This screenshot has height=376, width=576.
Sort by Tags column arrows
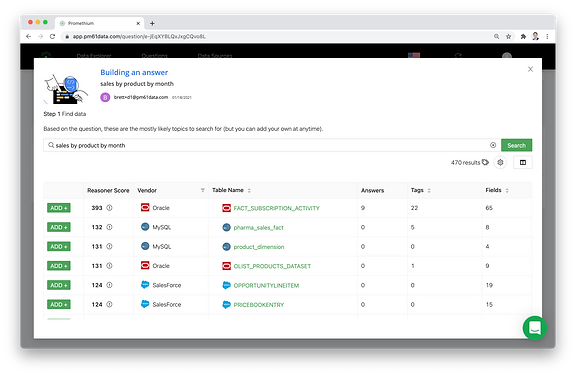point(429,190)
